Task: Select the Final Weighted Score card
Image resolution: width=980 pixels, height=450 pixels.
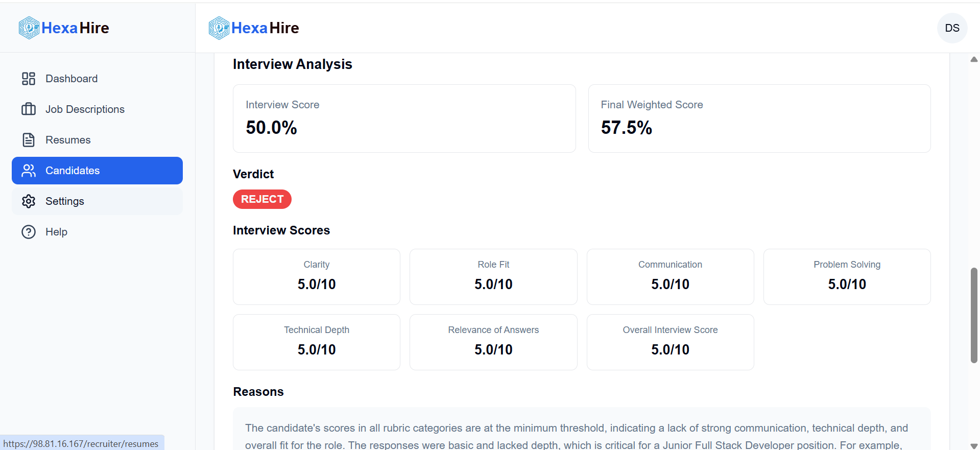Action: click(x=759, y=118)
